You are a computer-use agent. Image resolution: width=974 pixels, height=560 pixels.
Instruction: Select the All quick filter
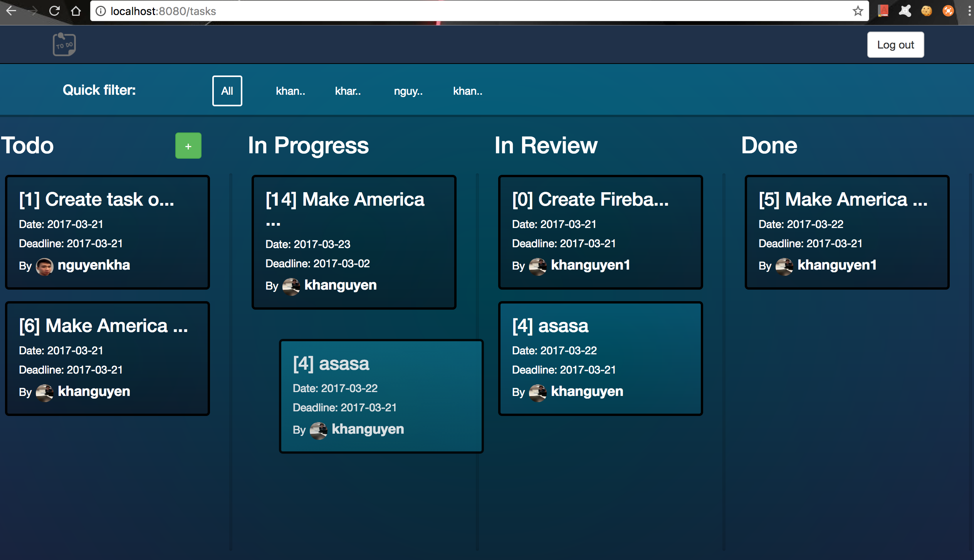coord(227,91)
